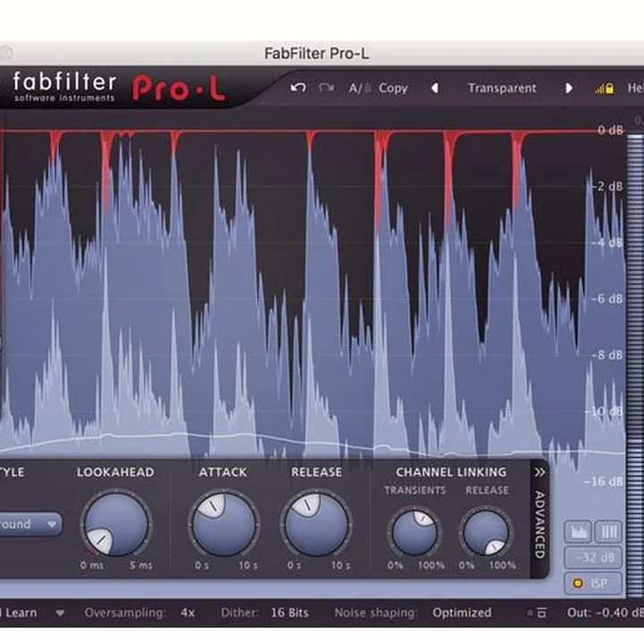Click the output level meter bar
Screen dimensions: 644x644
pyautogui.click(x=635, y=366)
